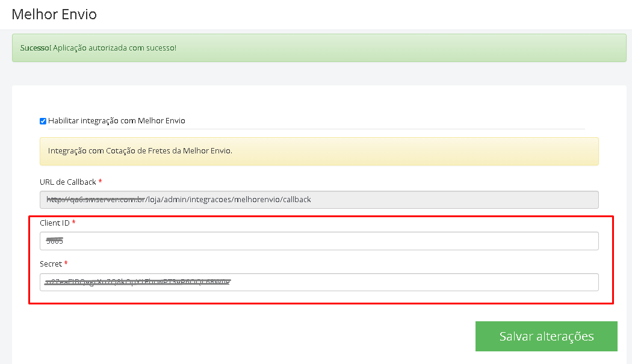
Task: Toggle Habilitar integração com Melhor Envio checkbox
Action: tap(43, 121)
